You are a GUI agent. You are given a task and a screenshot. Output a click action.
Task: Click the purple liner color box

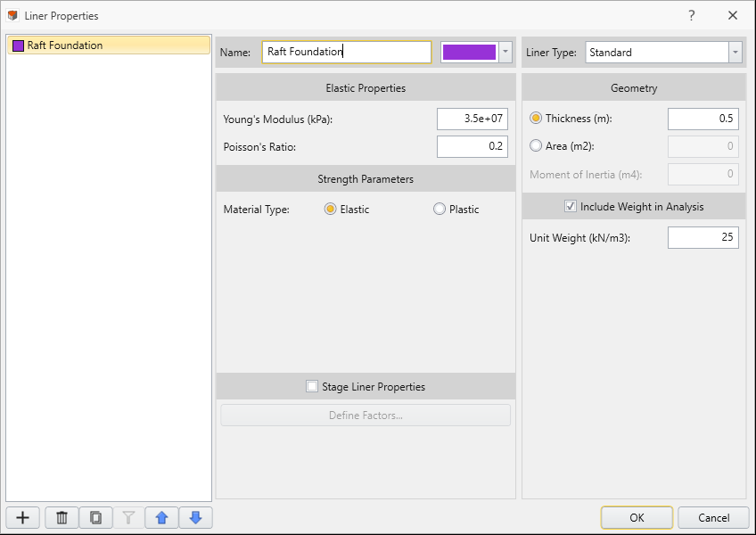[x=469, y=52]
